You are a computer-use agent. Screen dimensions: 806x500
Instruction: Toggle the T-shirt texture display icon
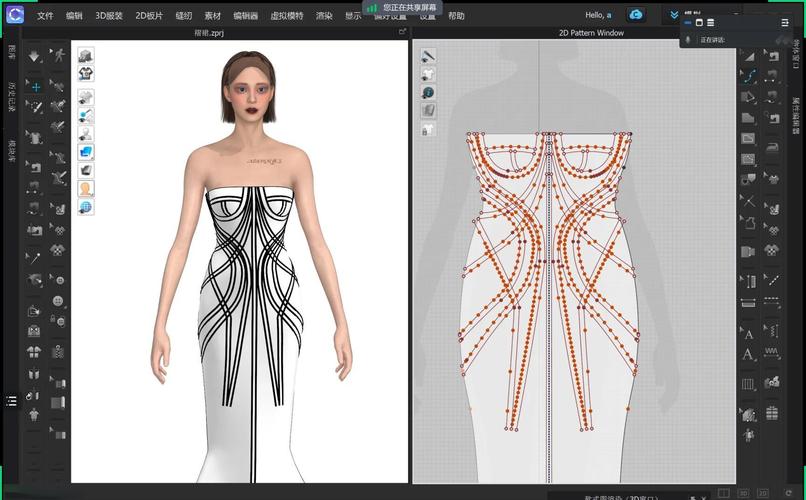(86, 73)
